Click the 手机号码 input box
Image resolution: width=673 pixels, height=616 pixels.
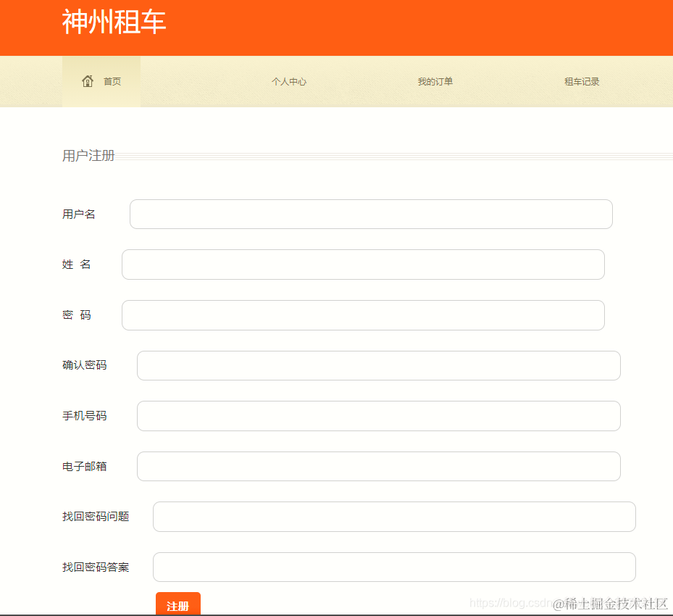379,416
